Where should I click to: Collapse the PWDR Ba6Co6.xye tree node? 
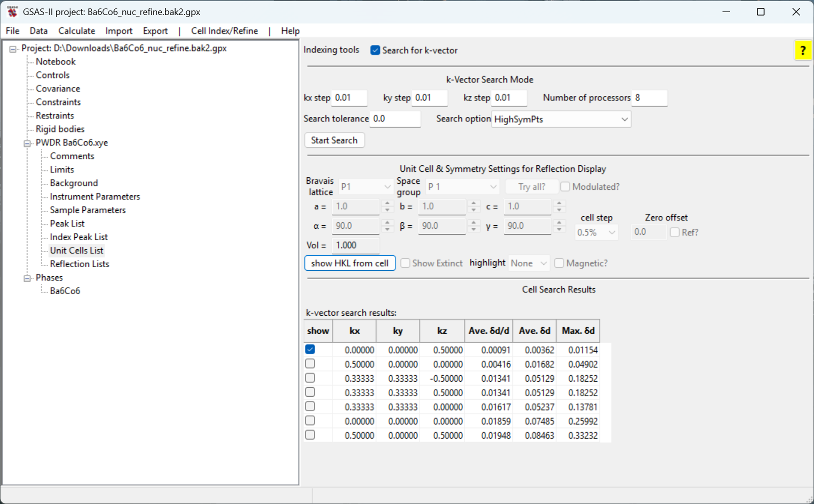click(x=27, y=143)
